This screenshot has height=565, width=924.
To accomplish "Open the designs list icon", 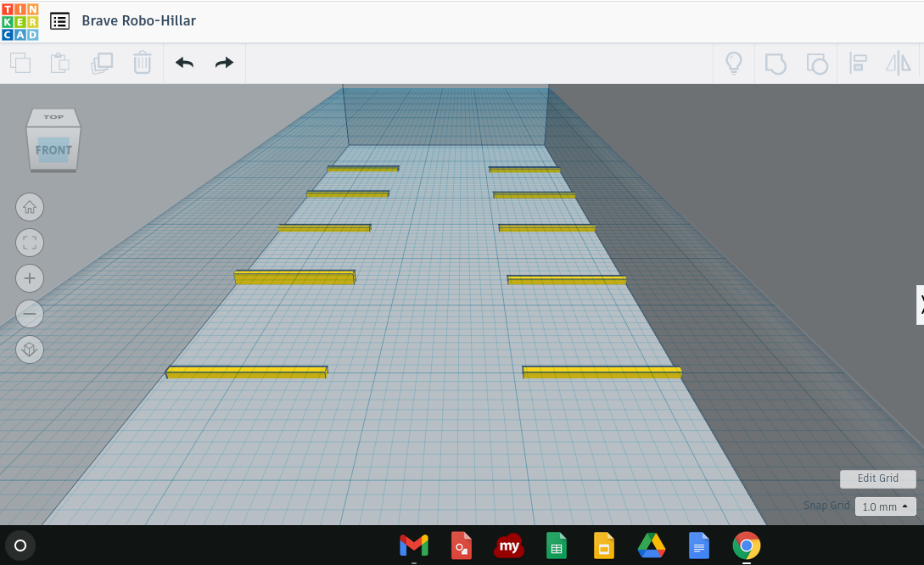I will point(59,21).
